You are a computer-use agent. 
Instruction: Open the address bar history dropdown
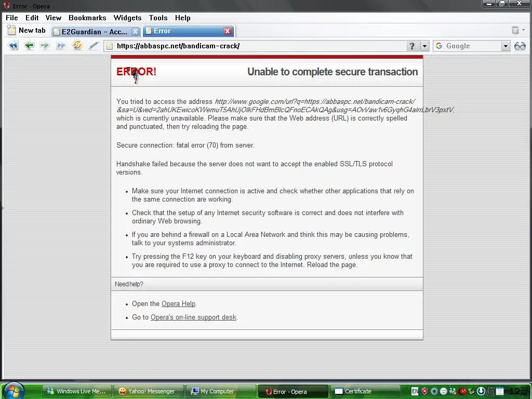[x=425, y=46]
